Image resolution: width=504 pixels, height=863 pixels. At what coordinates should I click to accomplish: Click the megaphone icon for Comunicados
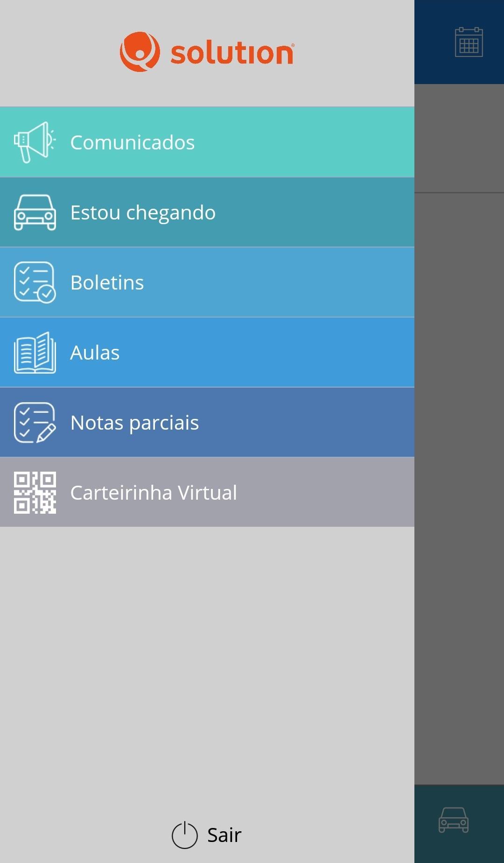click(35, 142)
